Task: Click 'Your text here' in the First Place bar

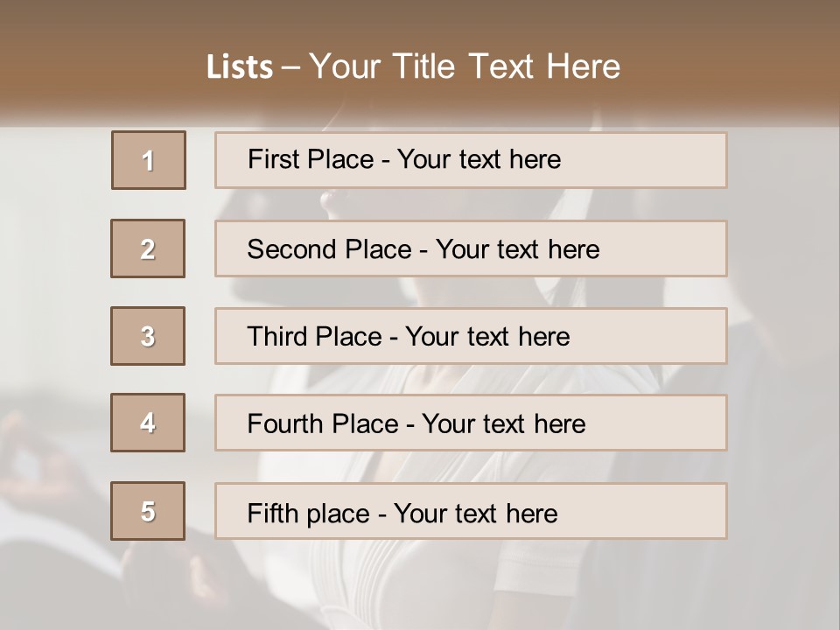Action: tap(479, 159)
